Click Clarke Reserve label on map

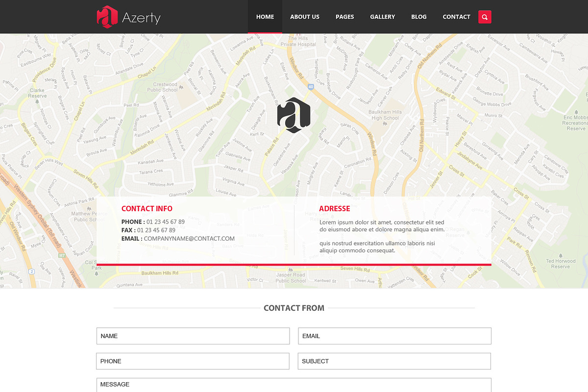click(37, 93)
